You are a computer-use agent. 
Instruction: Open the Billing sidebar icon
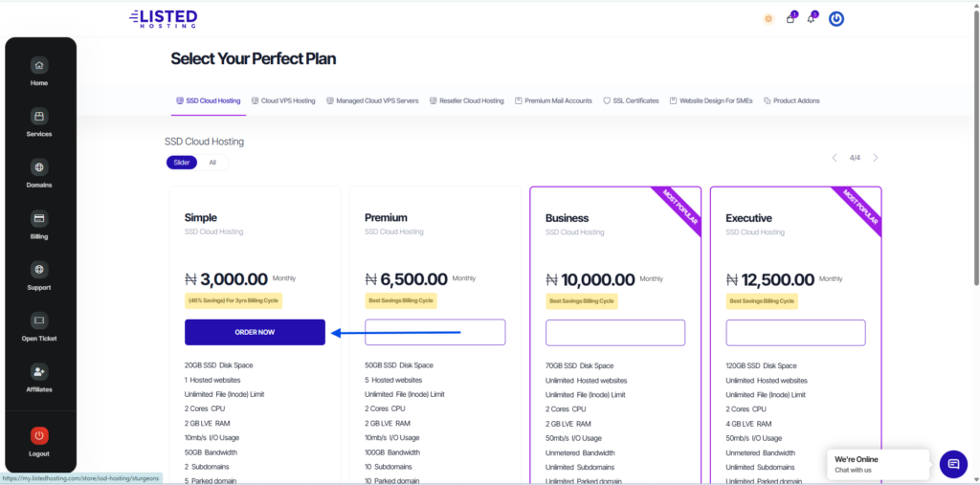38,218
